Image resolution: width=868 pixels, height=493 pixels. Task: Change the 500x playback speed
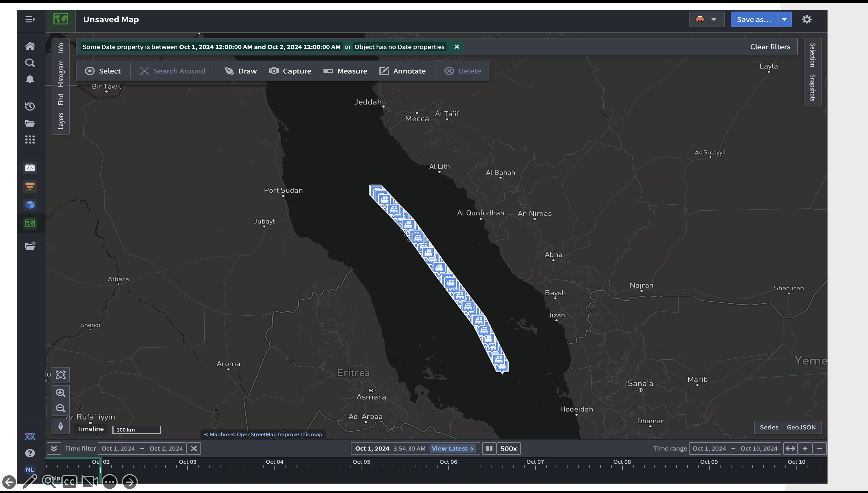tap(508, 448)
